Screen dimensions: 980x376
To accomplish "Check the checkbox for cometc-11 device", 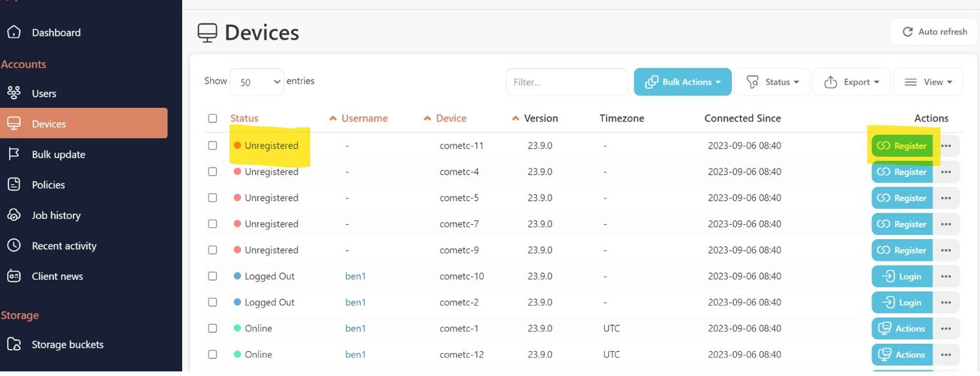I will point(212,145).
